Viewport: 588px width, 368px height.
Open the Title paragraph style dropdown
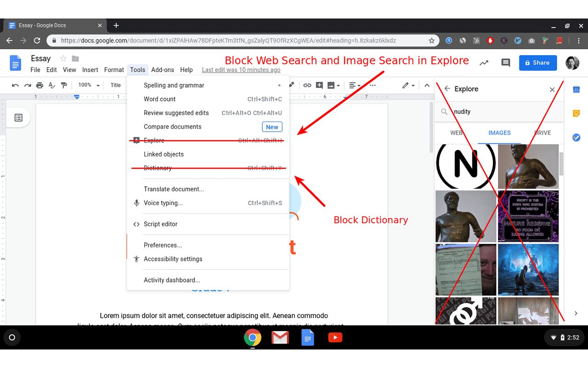coord(116,85)
